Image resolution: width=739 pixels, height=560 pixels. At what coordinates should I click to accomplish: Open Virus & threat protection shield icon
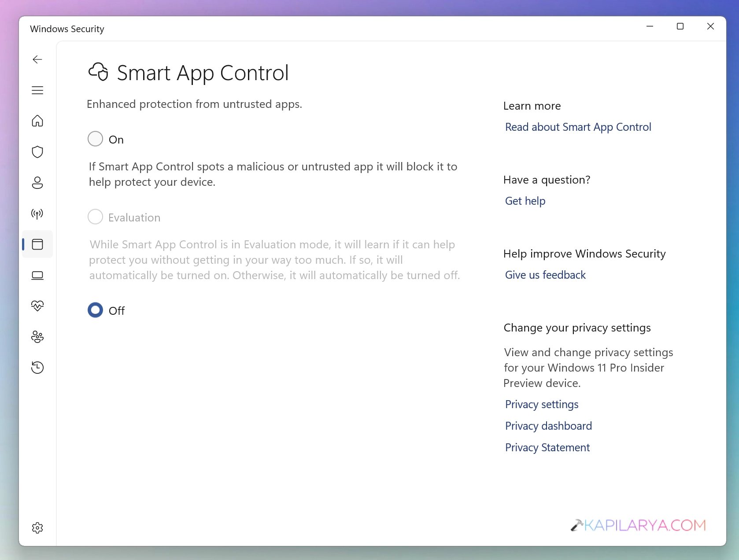point(37,152)
